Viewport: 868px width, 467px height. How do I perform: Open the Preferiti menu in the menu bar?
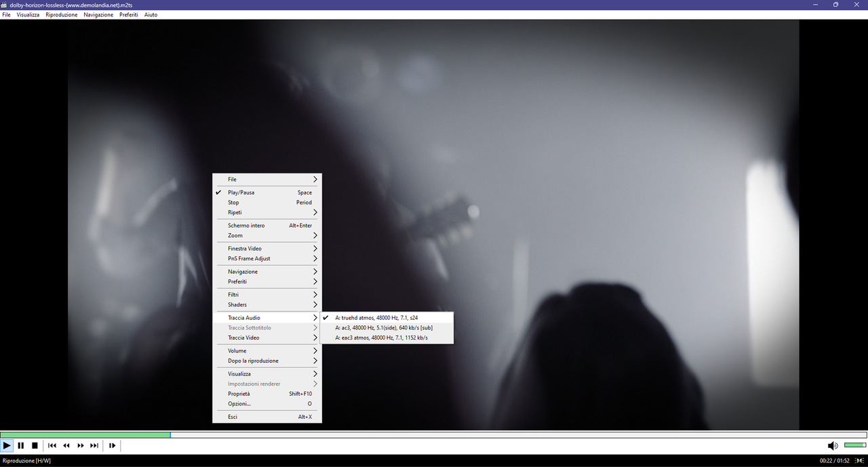[129, 14]
